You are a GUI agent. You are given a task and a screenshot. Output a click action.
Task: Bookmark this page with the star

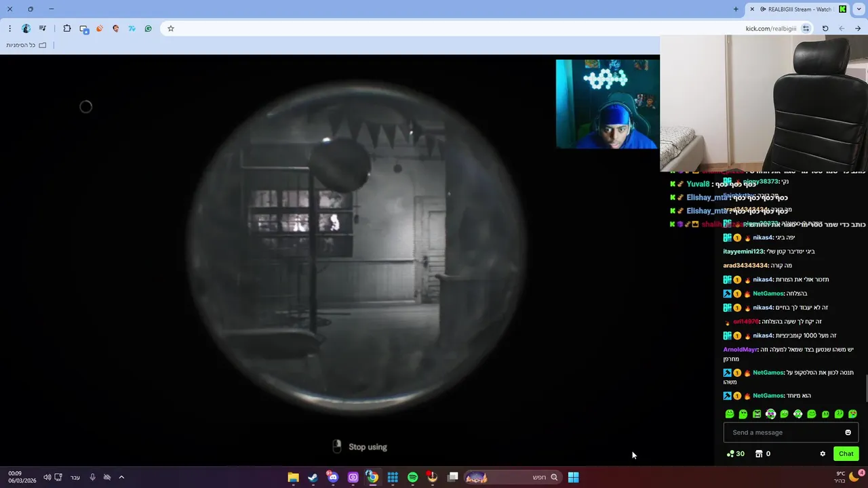click(x=171, y=28)
